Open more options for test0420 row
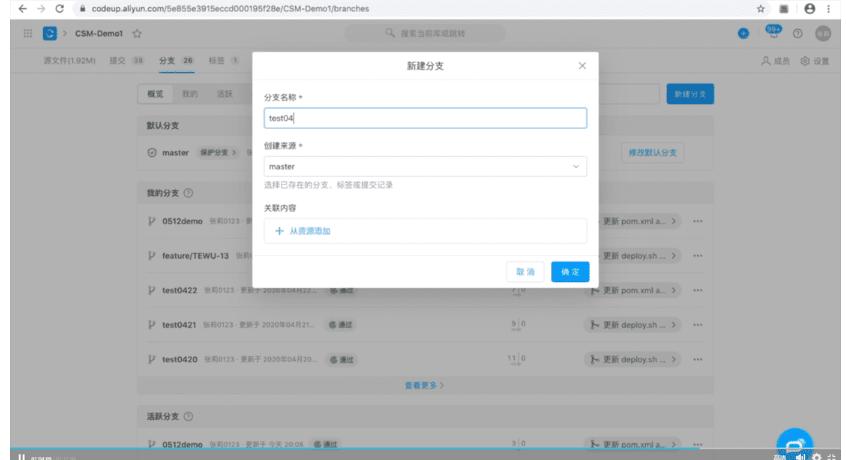The height and width of the screenshot is (460, 846). pyautogui.click(x=698, y=359)
